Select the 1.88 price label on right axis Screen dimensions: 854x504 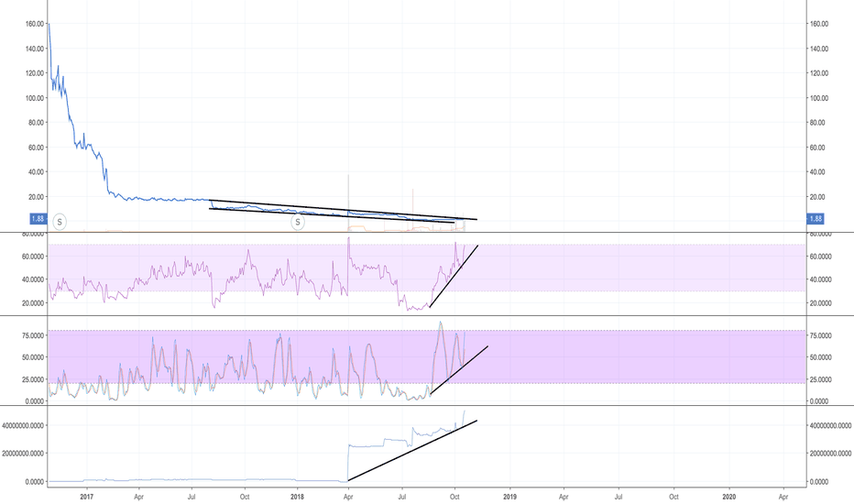coord(816,218)
